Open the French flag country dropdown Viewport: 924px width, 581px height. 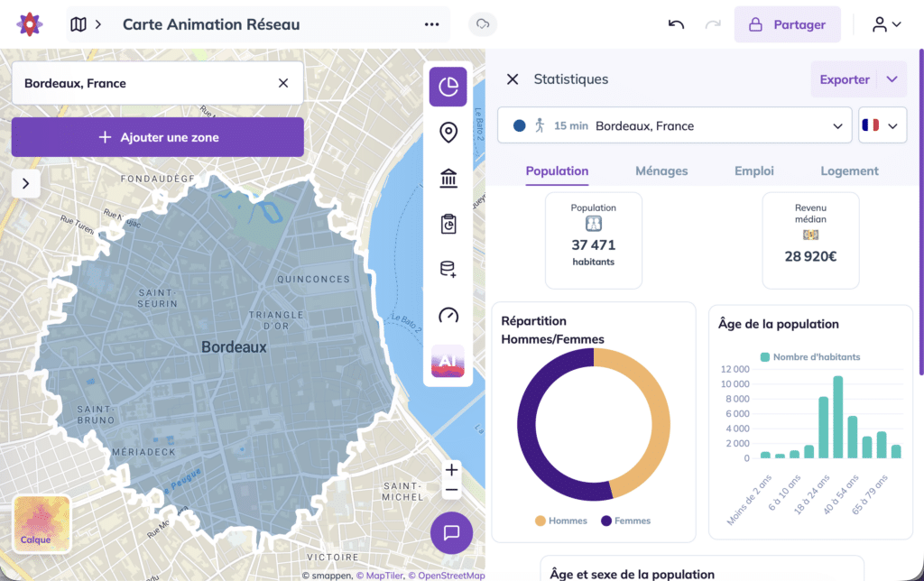882,125
